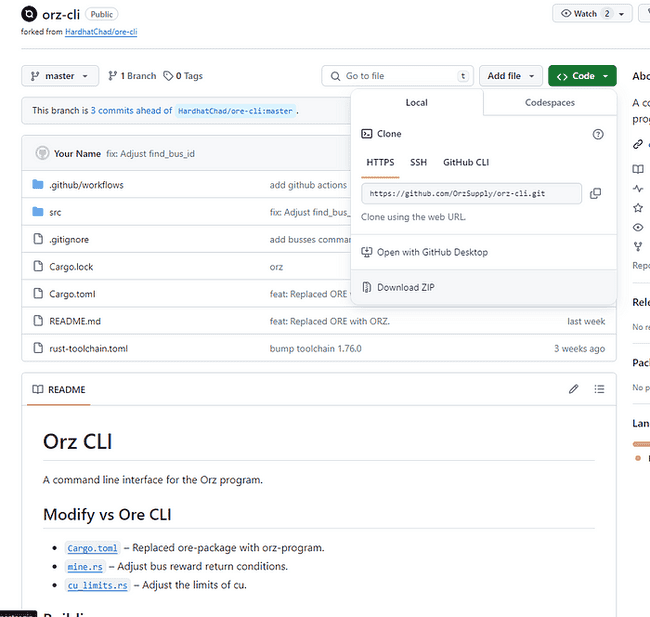Switch to the Local tab
The width and height of the screenshot is (650, 617).
click(x=417, y=102)
